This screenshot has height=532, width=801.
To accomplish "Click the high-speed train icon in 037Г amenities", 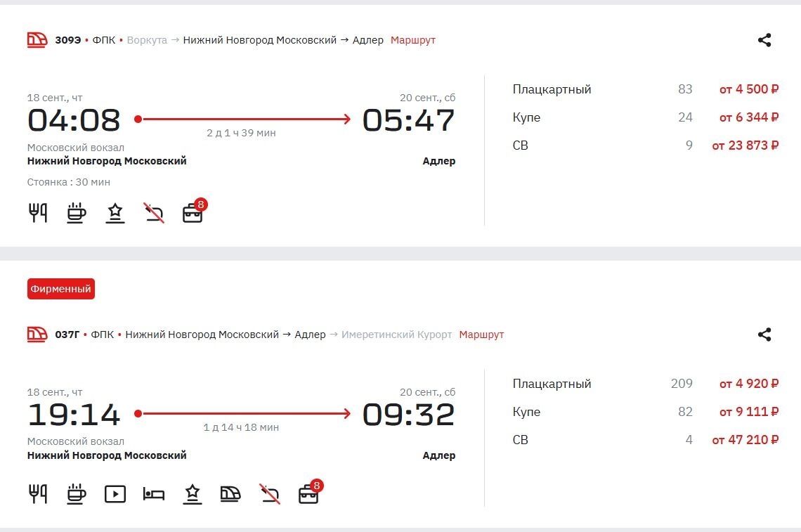I will coord(230,494).
